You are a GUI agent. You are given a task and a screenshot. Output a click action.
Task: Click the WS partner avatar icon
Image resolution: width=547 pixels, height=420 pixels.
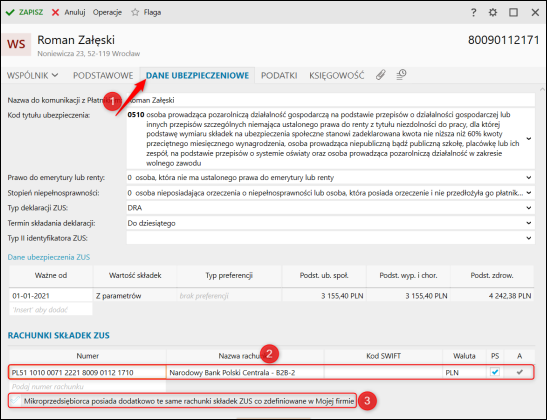point(16,44)
